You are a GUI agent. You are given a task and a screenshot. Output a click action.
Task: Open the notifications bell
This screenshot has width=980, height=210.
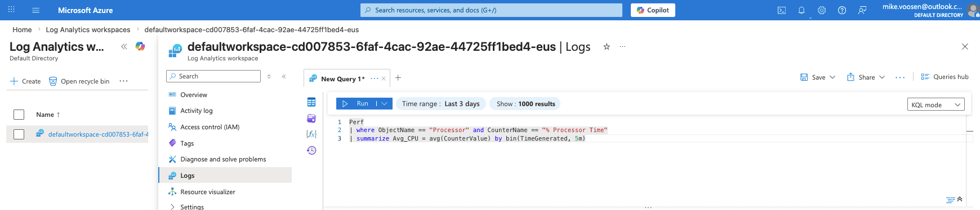(801, 10)
